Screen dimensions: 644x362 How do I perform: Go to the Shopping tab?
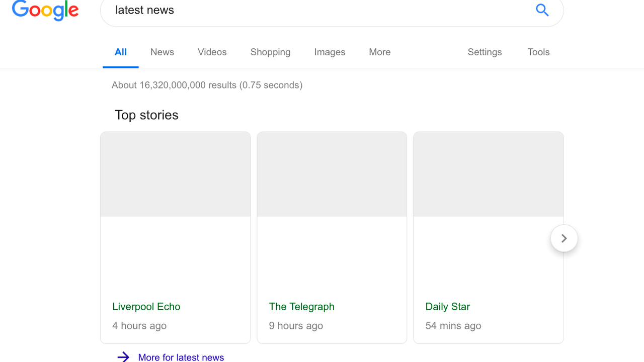(x=270, y=52)
